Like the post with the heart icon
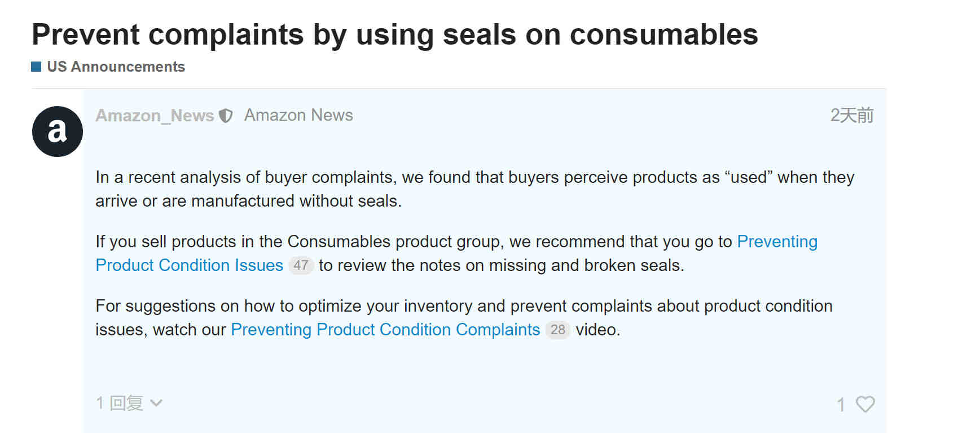 coord(865,404)
